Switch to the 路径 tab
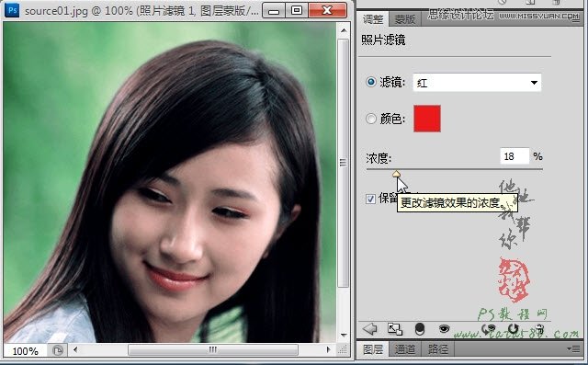This screenshot has height=365, width=588. point(437,349)
